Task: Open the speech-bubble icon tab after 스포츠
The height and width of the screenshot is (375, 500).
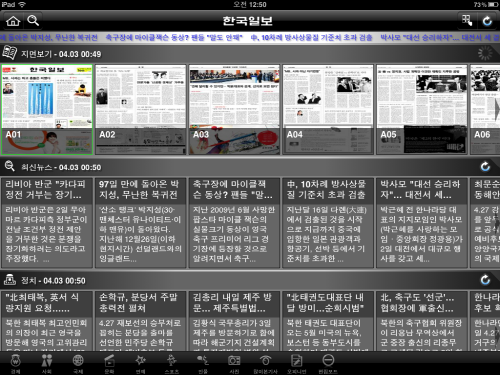Action: (203, 363)
